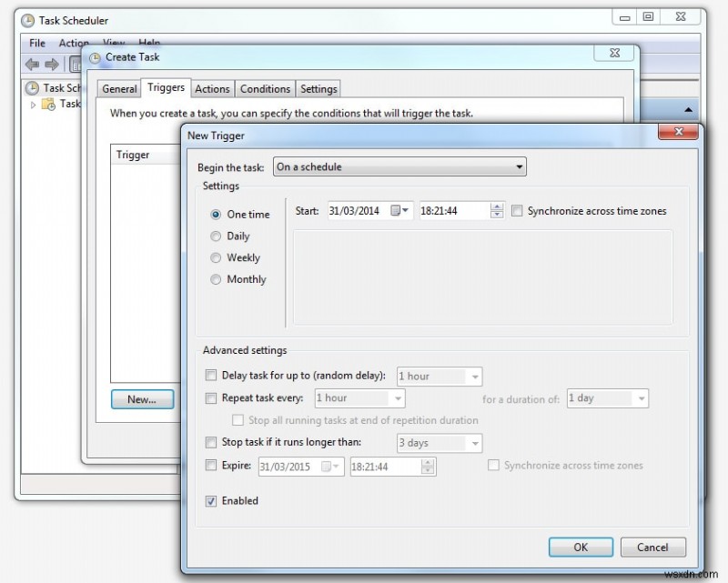Open the Settings tab in Create Task

tap(318, 88)
